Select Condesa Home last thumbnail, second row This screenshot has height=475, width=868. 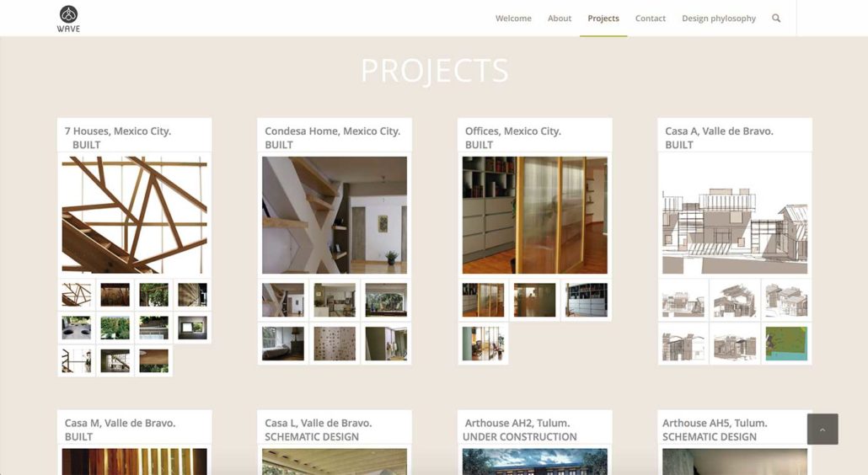click(x=386, y=344)
